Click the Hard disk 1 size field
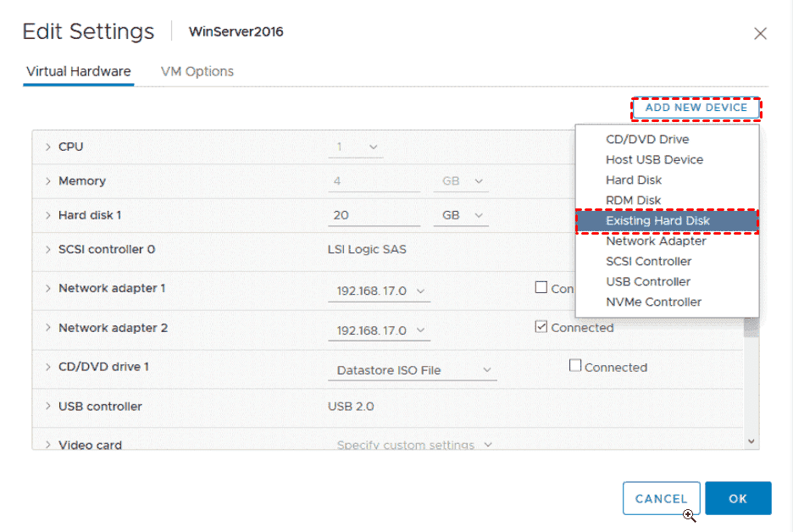 tap(374, 215)
